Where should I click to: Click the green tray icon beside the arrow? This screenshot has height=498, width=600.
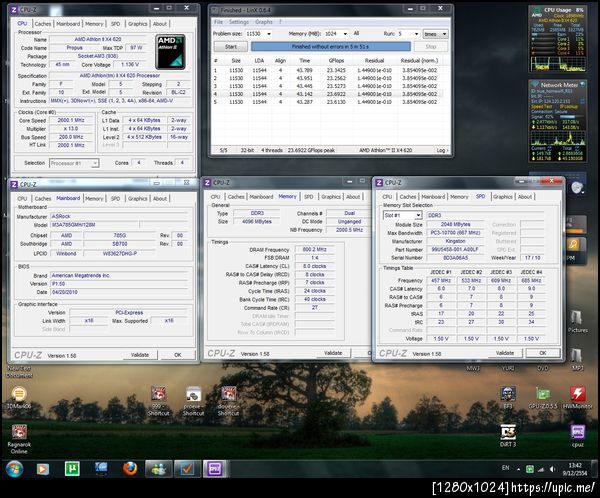coord(530,469)
